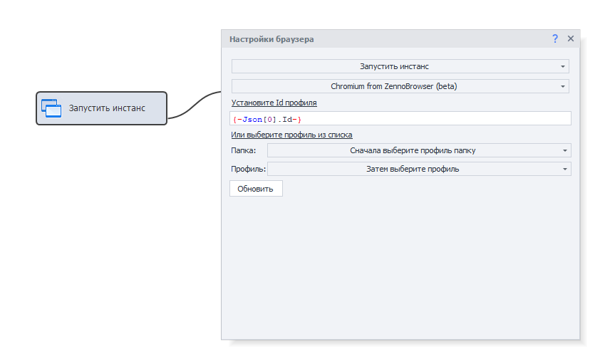Screen dimensions: 600x364
Task: Expand the Затем выберите профиль dropdown
Action: (x=412, y=169)
